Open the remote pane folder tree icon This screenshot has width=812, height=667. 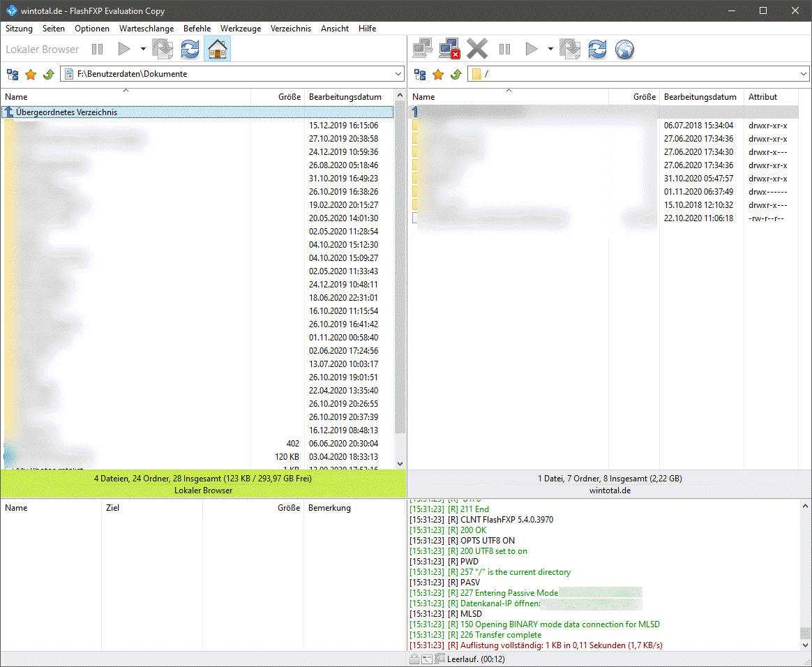(420, 75)
